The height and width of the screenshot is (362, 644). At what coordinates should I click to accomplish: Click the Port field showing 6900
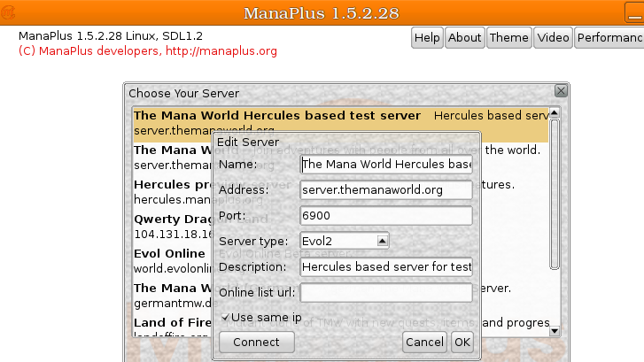386,215
